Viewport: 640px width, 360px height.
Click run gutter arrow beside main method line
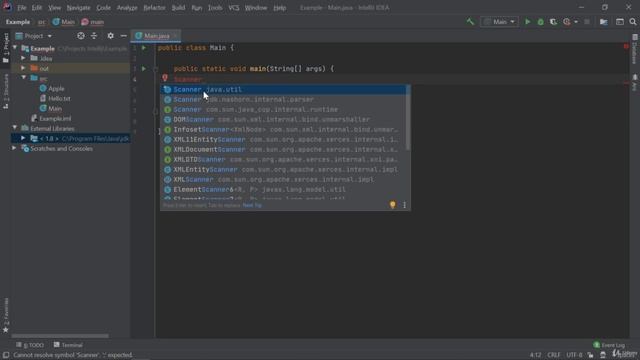[144, 69]
